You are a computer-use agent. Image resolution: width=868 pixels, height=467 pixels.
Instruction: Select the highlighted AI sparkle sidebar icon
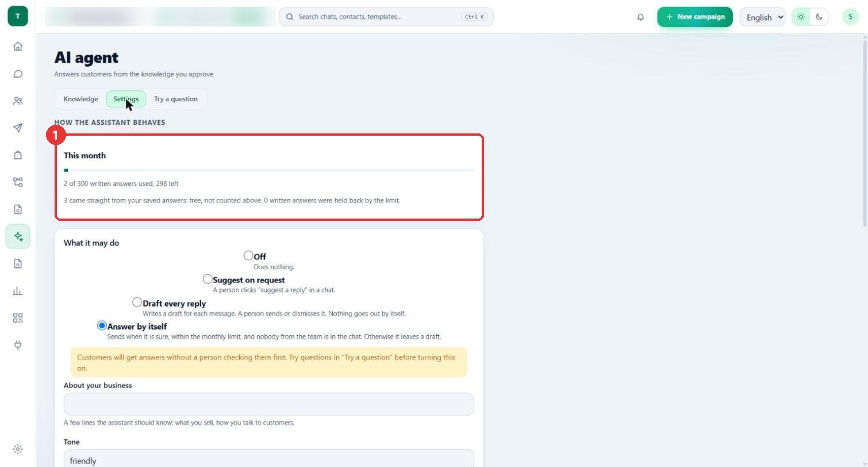click(x=18, y=236)
